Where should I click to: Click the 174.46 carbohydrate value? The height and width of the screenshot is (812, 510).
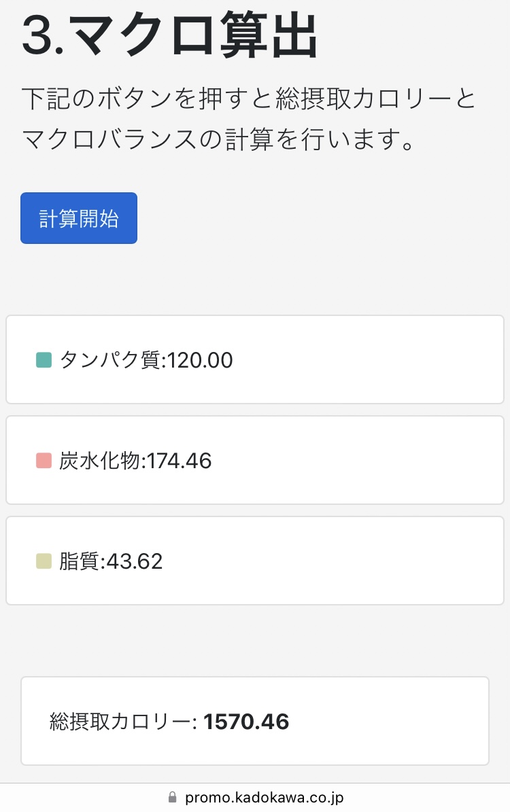coord(180,461)
